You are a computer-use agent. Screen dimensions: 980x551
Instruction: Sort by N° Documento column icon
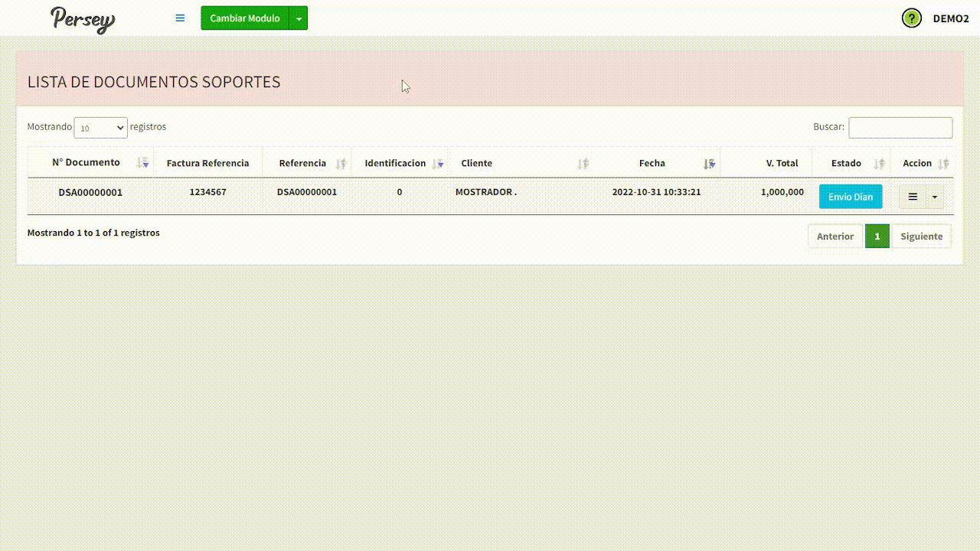(142, 163)
